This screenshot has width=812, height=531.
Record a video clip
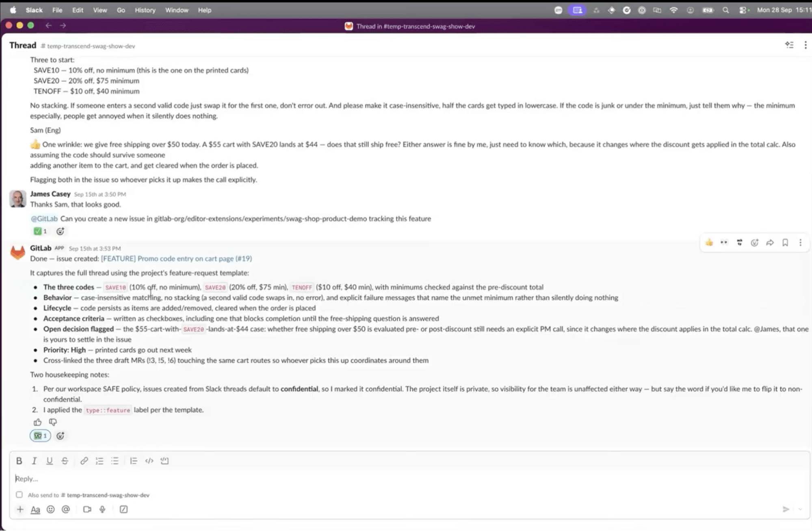click(87, 509)
